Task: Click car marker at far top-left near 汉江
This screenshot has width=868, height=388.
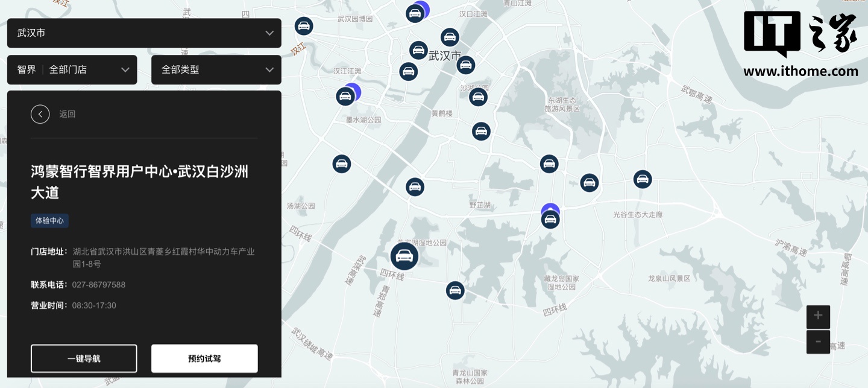Action: (x=304, y=26)
